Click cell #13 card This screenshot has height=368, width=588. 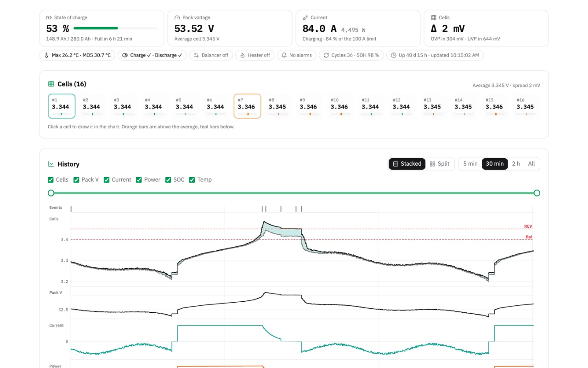click(433, 106)
